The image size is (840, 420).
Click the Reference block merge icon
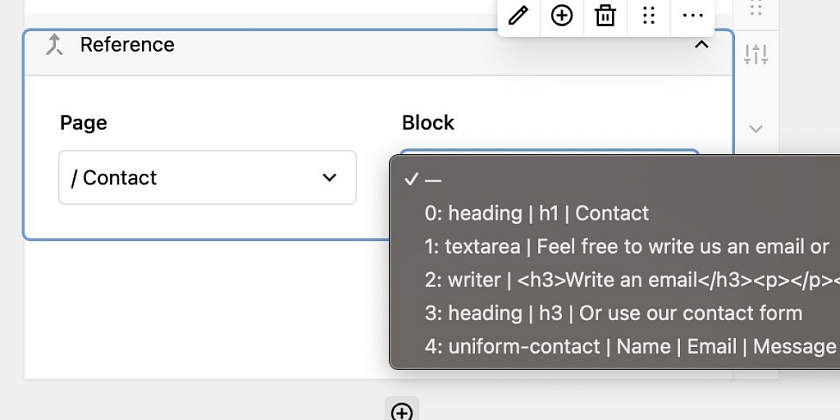click(54, 44)
